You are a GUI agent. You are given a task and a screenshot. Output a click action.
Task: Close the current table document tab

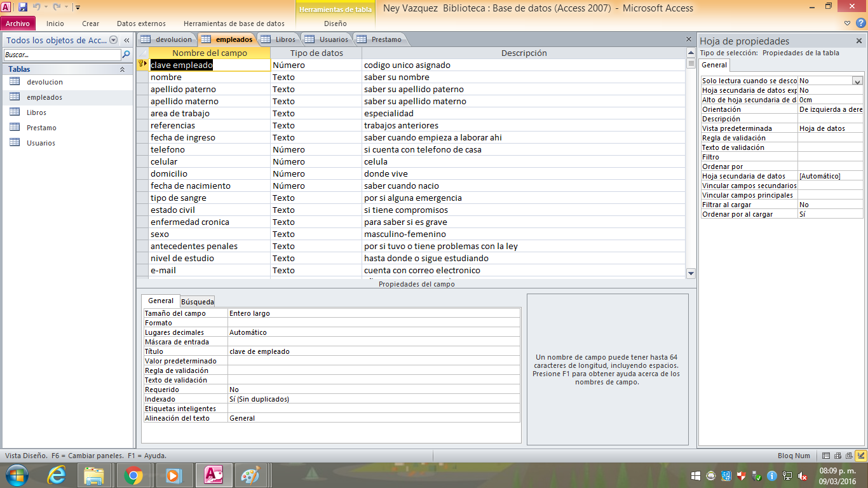(689, 39)
